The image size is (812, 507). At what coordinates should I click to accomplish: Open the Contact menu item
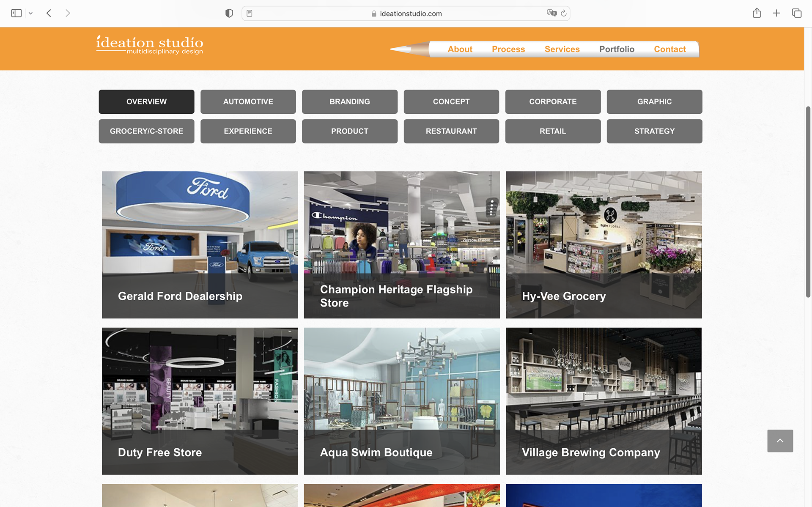click(670, 49)
